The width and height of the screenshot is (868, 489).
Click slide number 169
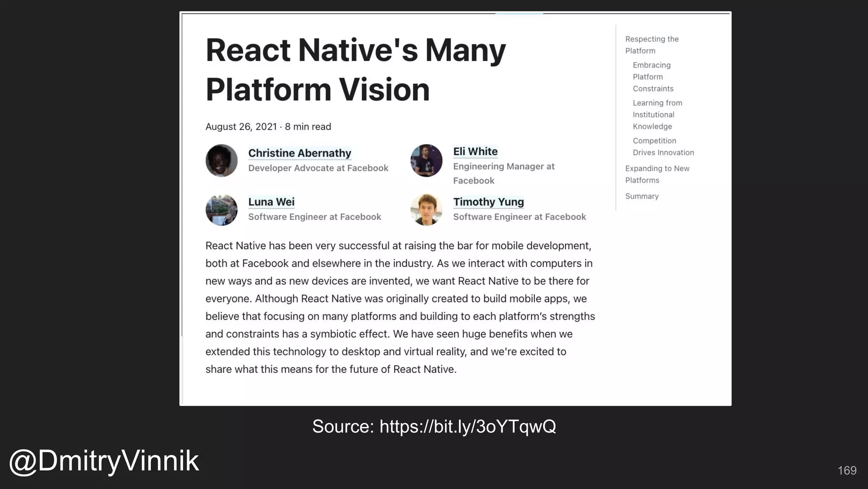click(847, 470)
